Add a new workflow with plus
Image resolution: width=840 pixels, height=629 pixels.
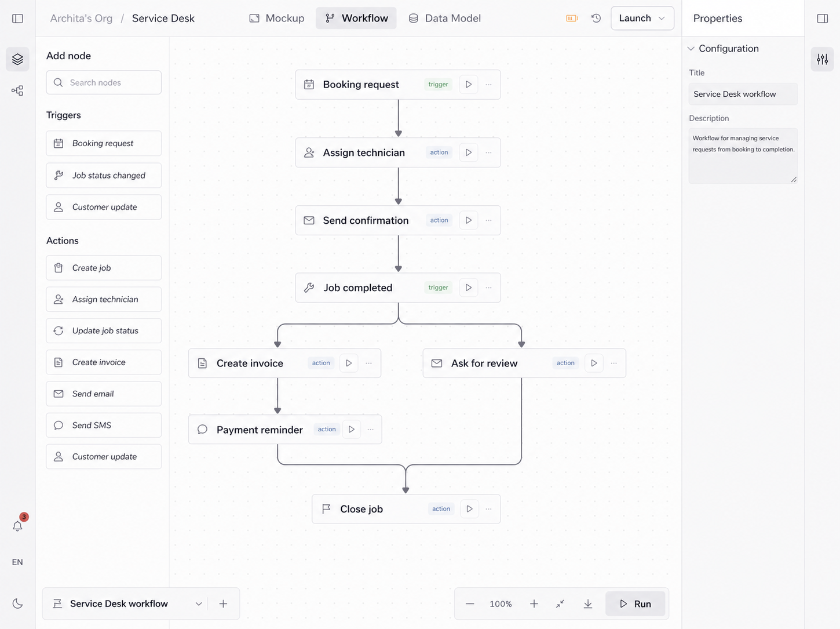pyautogui.click(x=223, y=603)
